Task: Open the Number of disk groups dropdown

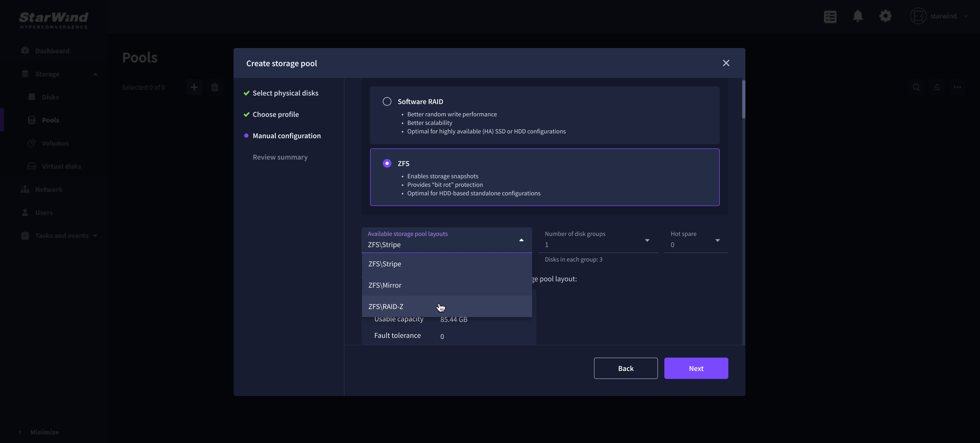Action: (598, 240)
